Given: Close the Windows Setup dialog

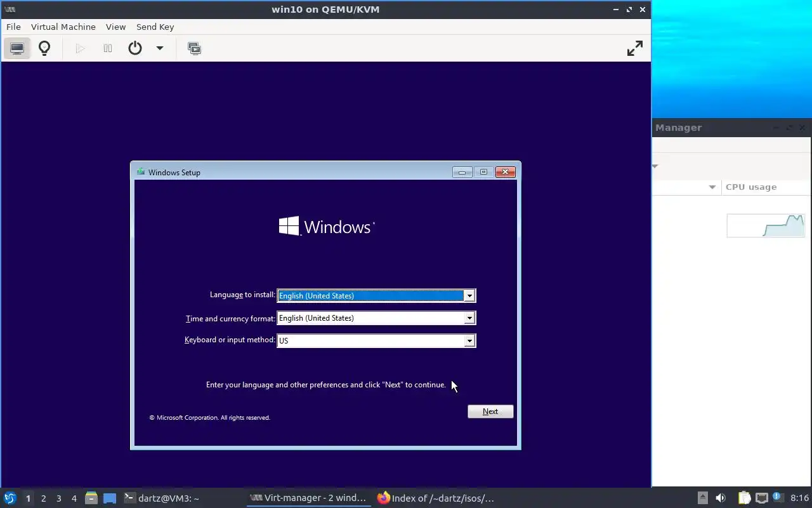Looking at the screenshot, I should [x=505, y=172].
